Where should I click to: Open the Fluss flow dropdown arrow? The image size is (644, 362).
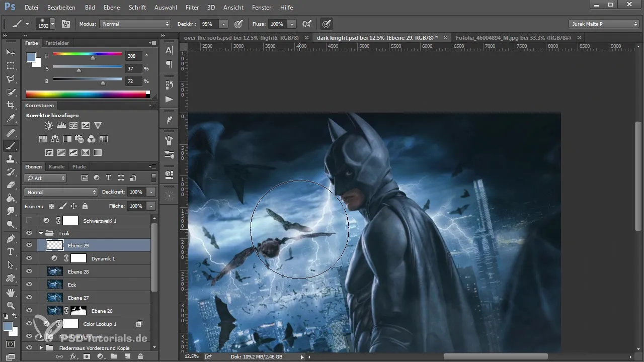(x=292, y=24)
